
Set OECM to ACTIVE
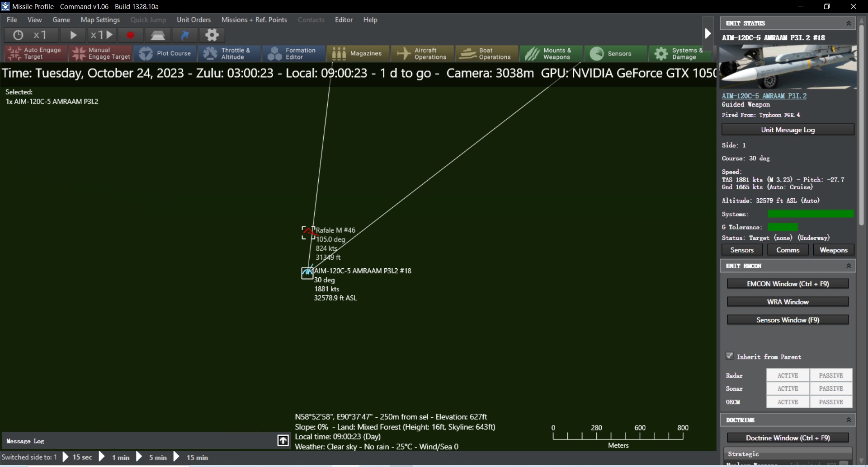tap(788, 402)
